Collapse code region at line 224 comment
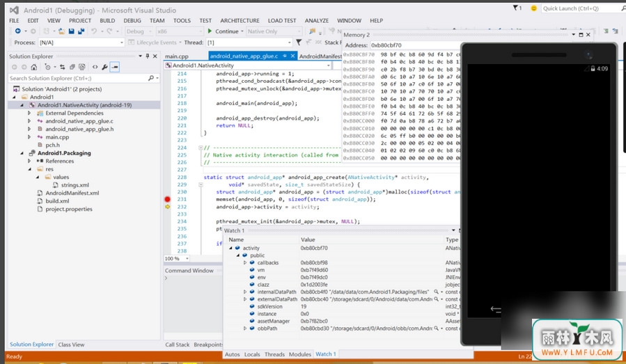This screenshot has width=626, height=364. (x=201, y=148)
